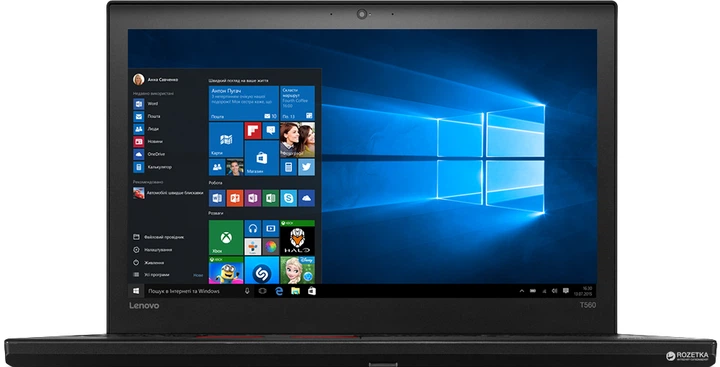
Task: Click the Анна Савченко user account
Action: tap(155, 79)
